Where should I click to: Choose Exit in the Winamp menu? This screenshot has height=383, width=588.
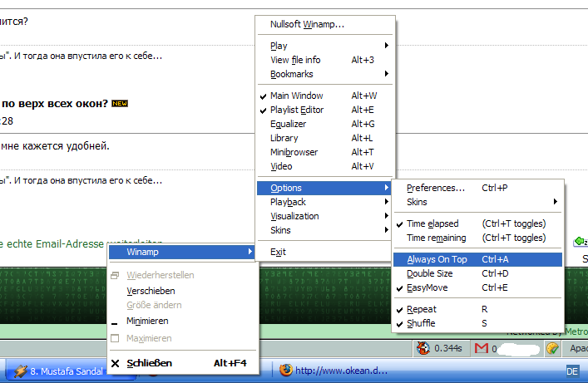click(x=324, y=252)
